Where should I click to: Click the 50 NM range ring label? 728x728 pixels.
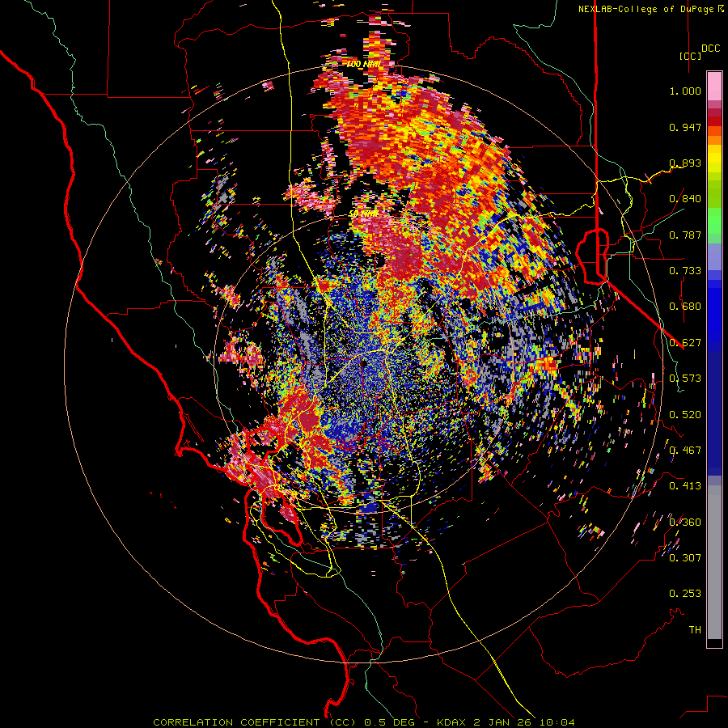pos(363,214)
